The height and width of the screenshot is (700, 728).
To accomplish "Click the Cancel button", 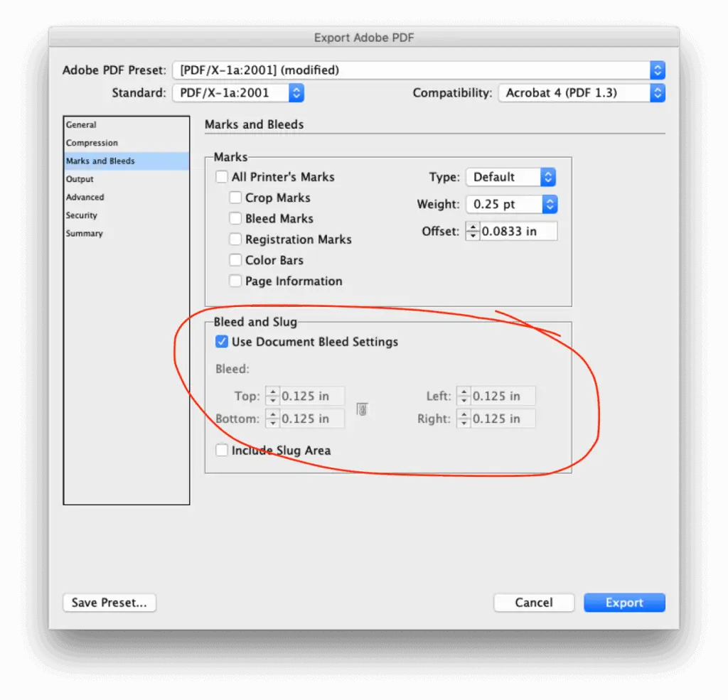I will 534,603.
